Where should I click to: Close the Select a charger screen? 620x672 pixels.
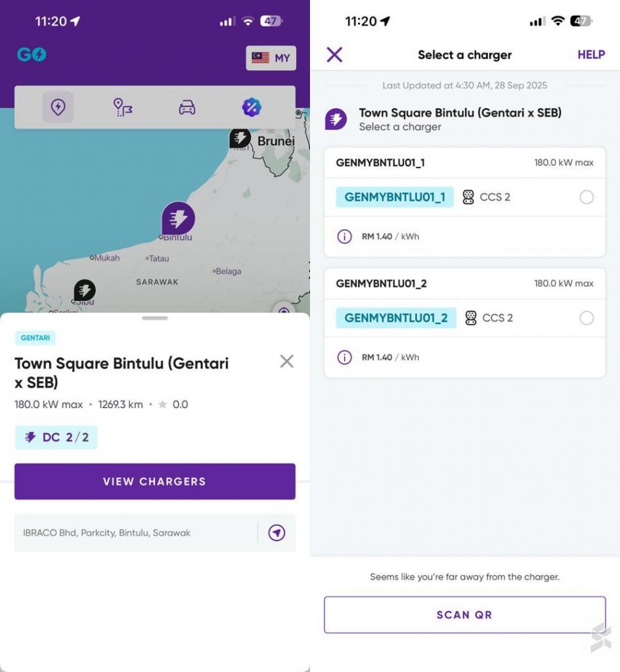point(334,54)
